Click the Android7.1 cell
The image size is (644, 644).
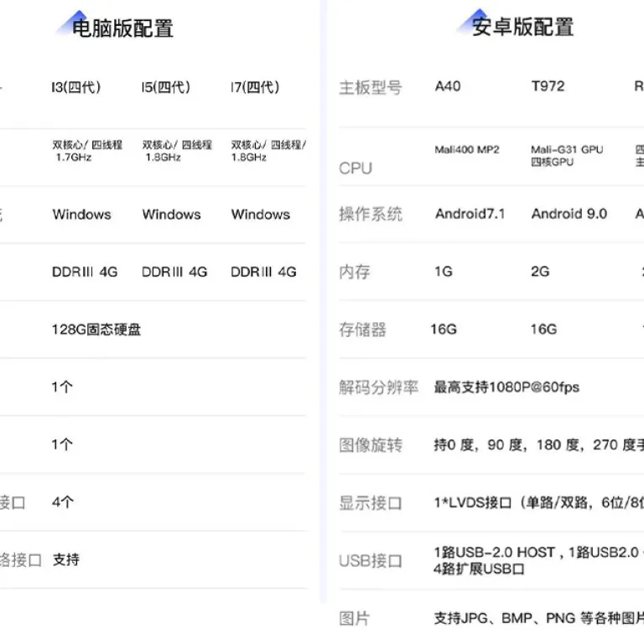pos(470,214)
